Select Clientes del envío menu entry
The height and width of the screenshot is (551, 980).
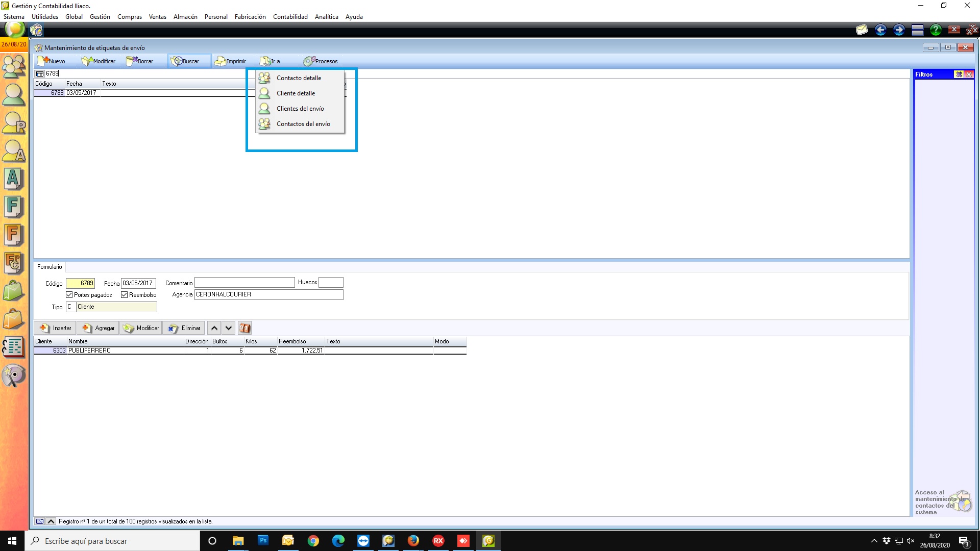tap(300, 109)
